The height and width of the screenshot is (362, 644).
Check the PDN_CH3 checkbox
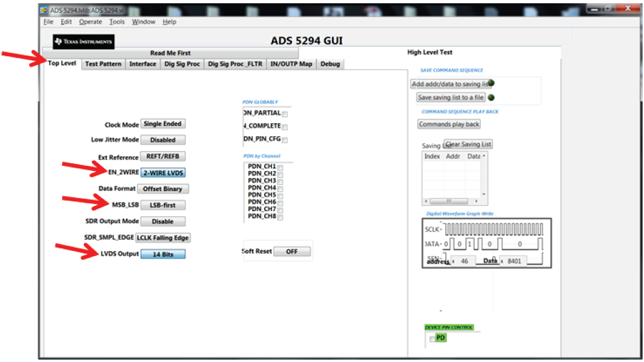point(280,182)
